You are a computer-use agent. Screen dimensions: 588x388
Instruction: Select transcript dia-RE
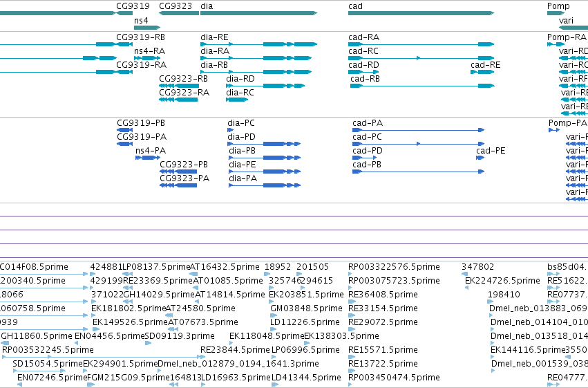[x=214, y=37]
